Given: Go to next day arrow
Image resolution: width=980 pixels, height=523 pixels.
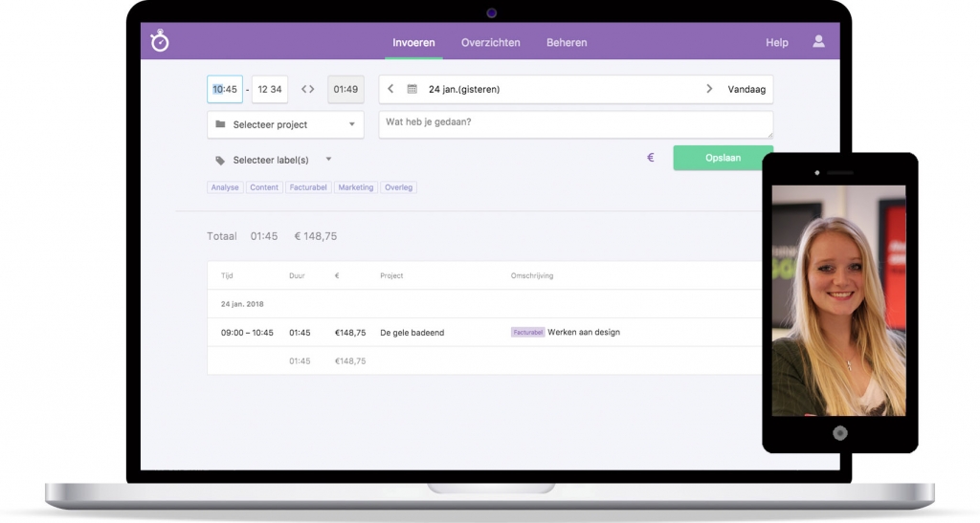Looking at the screenshot, I should click(709, 89).
